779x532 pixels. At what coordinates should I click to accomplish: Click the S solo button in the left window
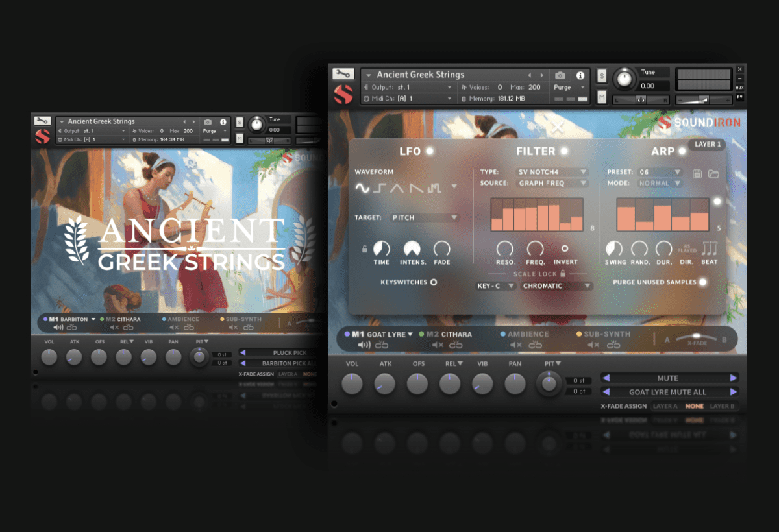tap(240, 122)
